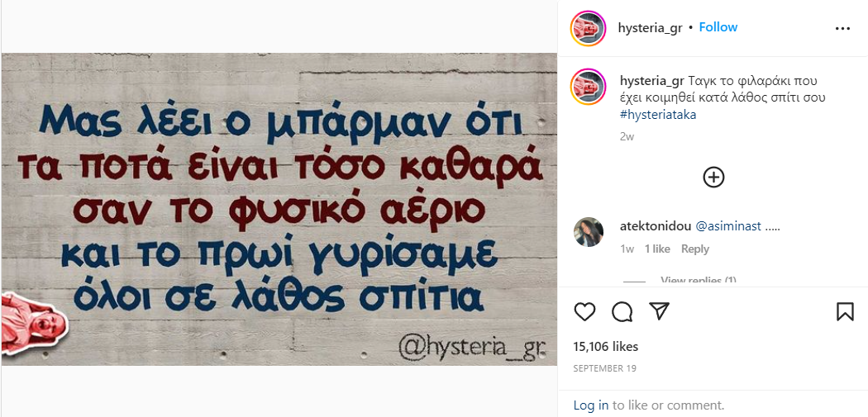Expand View replies (1)

[699, 281]
